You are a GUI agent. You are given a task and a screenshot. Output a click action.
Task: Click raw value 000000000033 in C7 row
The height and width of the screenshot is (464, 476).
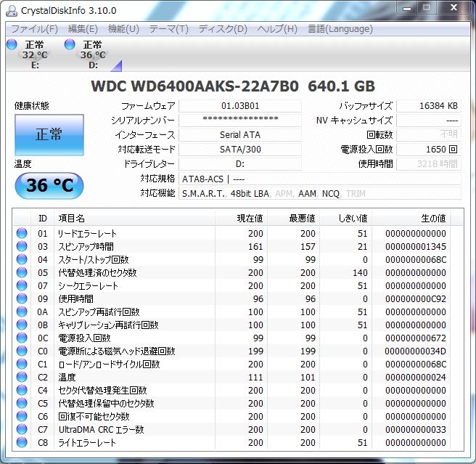point(416,429)
